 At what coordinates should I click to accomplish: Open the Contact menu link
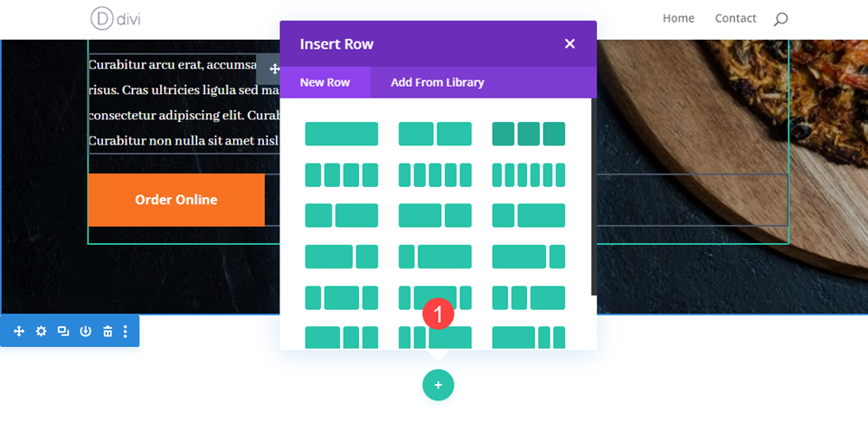(735, 18)
